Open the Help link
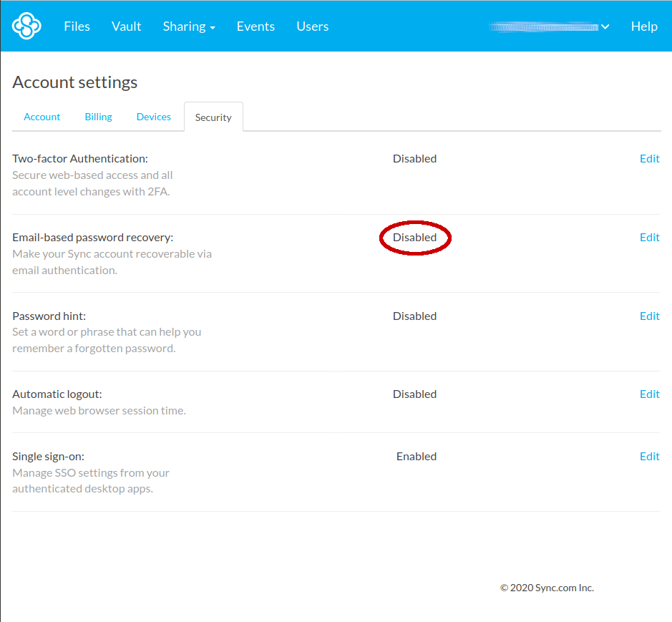The width and height of the screenshot is (672, 622). [644, 26]
